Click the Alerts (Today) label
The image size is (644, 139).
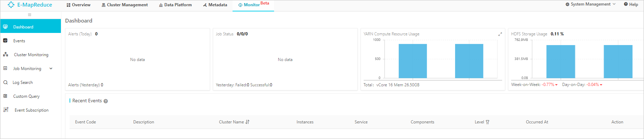[x=80, y=34]
